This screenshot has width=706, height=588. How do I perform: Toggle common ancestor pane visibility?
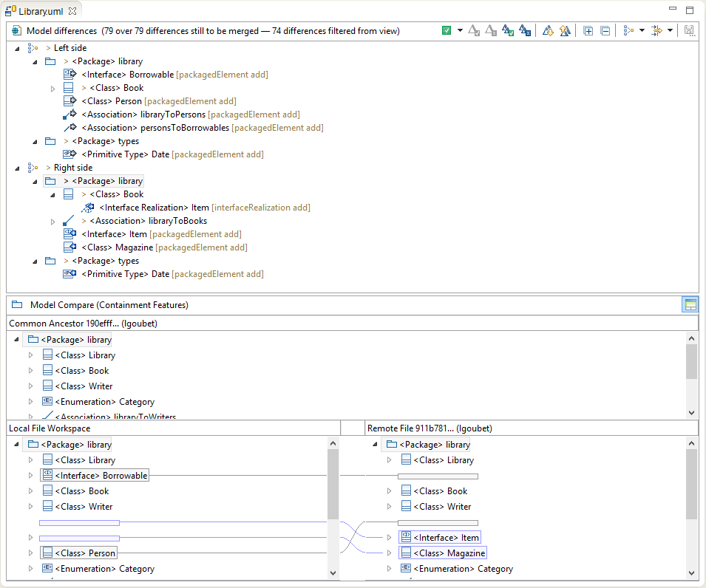[690, 304]
